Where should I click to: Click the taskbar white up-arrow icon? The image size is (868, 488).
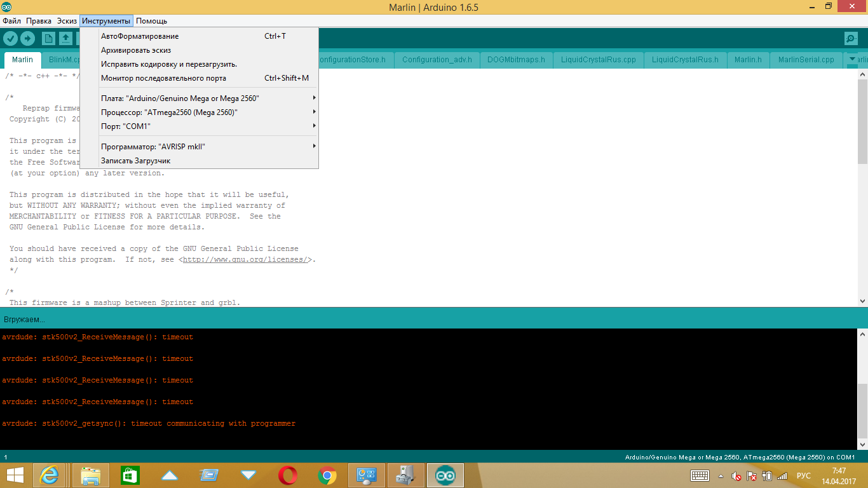pos(170,475)
